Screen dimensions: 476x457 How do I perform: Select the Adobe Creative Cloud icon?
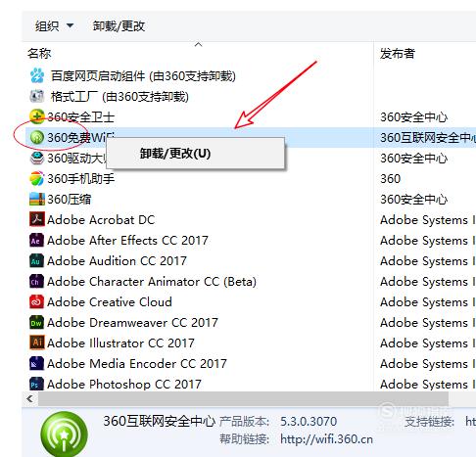[37, 302]
